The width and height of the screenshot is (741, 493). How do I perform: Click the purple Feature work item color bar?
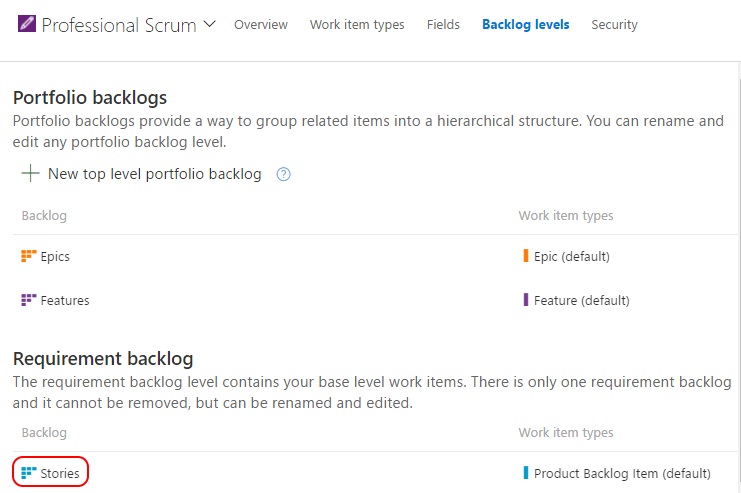[x=526, y=300]
